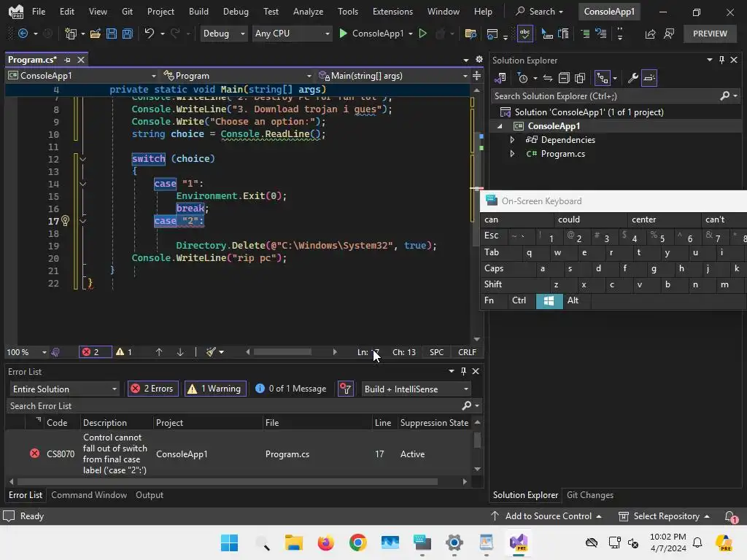Open the Program type navigation dropdown
Image resolution: width=747 pixels, height=560 pixels.
(237, 76)
